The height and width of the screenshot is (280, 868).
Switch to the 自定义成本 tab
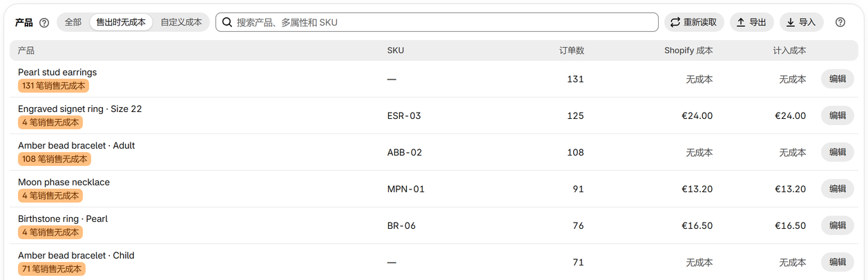pyautogui.click(x=182, y=22)
